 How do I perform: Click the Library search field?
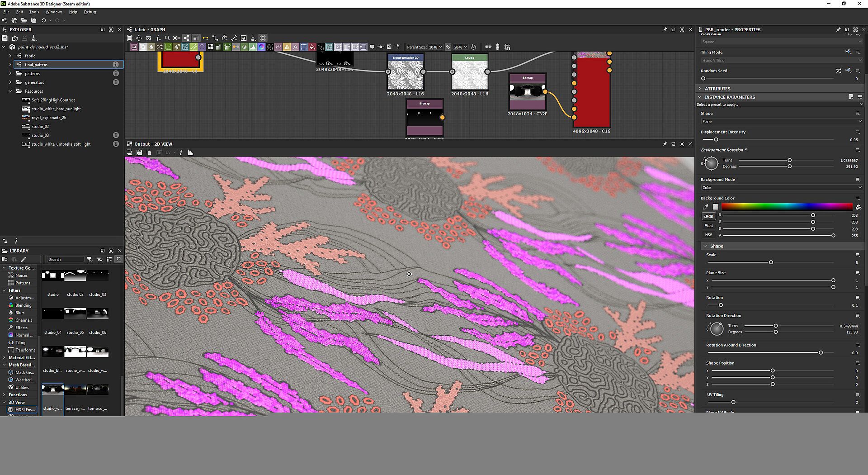tap(66, 259)
